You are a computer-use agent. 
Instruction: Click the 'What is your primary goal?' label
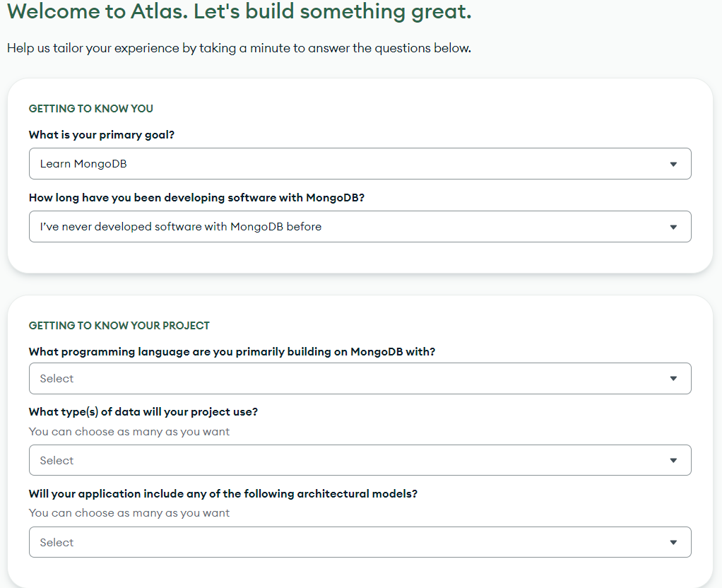point(102,134)
